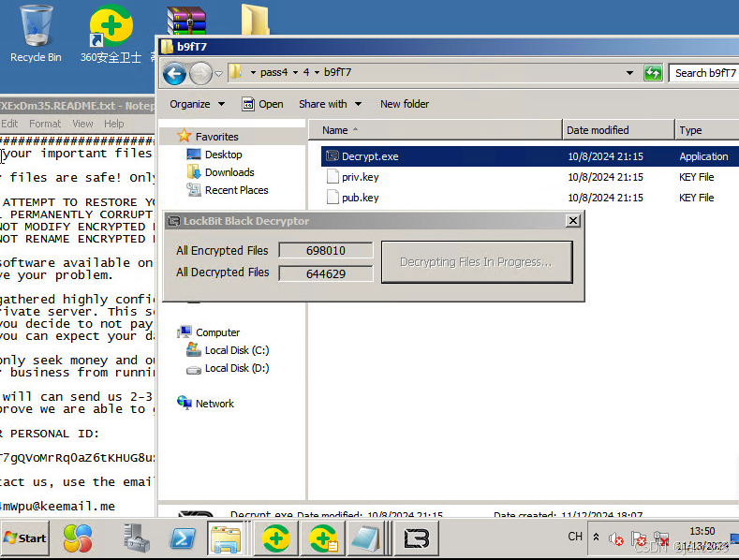Click the Explorer forward arrow button
Viewport: 739px width, 560px height.
point(200,74)
